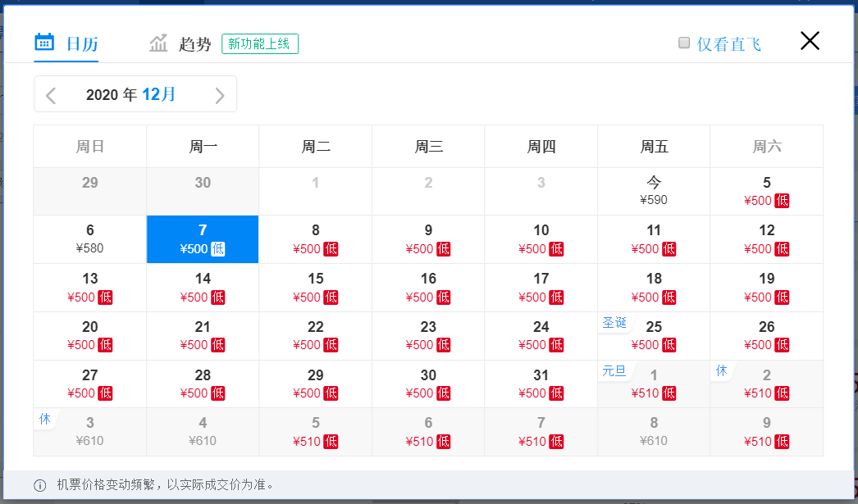Screen dimensions: 858x504
Task: Go to next month with right arrow
Action: click(x=220, y=95)
